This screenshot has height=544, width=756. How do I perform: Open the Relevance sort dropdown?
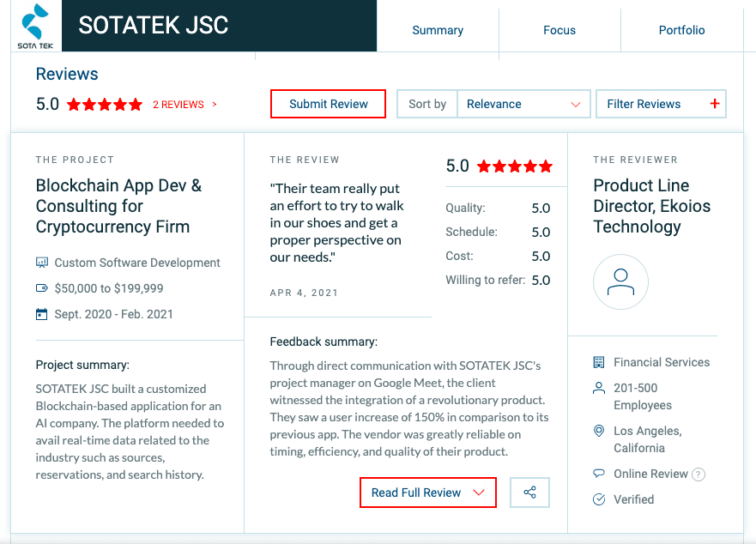(523, 103)
